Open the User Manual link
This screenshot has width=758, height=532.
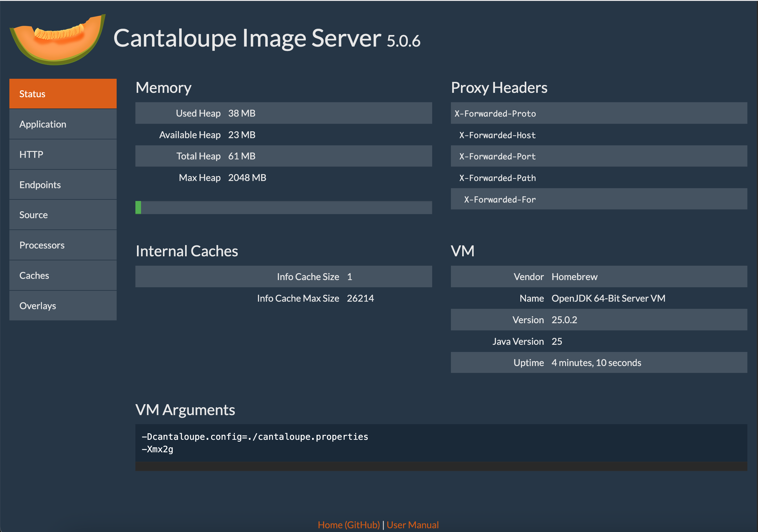(413, 524)
